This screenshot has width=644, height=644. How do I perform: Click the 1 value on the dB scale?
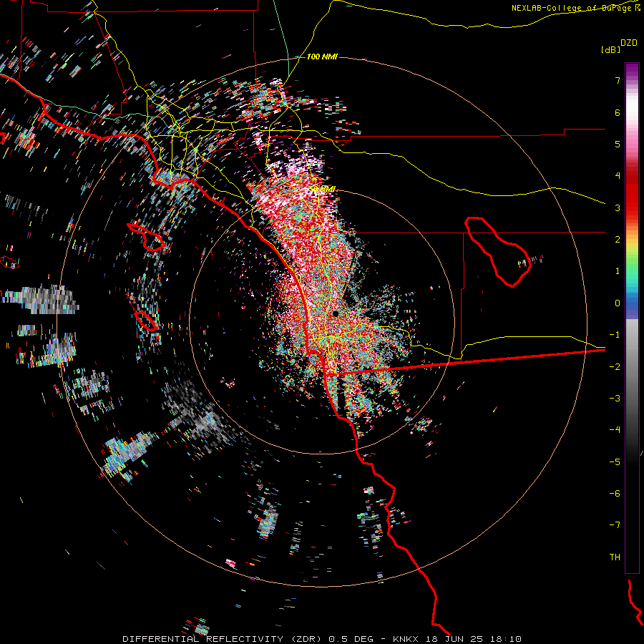point(618,271)
